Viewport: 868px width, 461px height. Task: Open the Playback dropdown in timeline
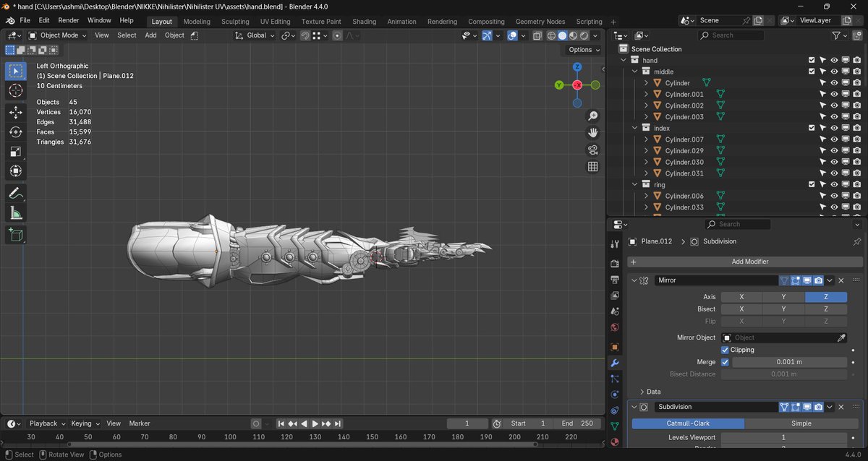tap(48, 423)
